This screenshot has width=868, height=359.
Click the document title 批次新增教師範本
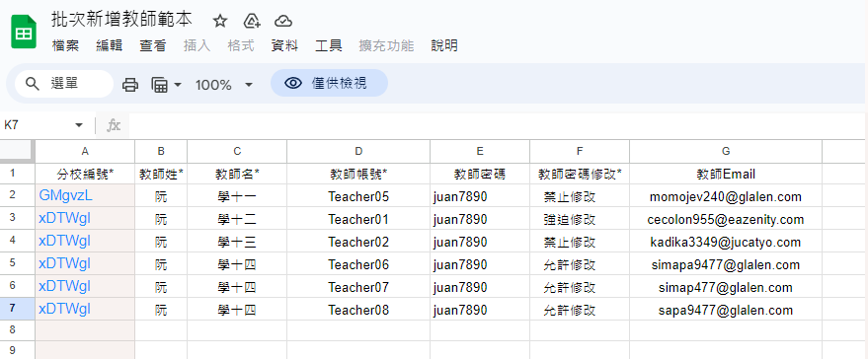click(121, 20)
